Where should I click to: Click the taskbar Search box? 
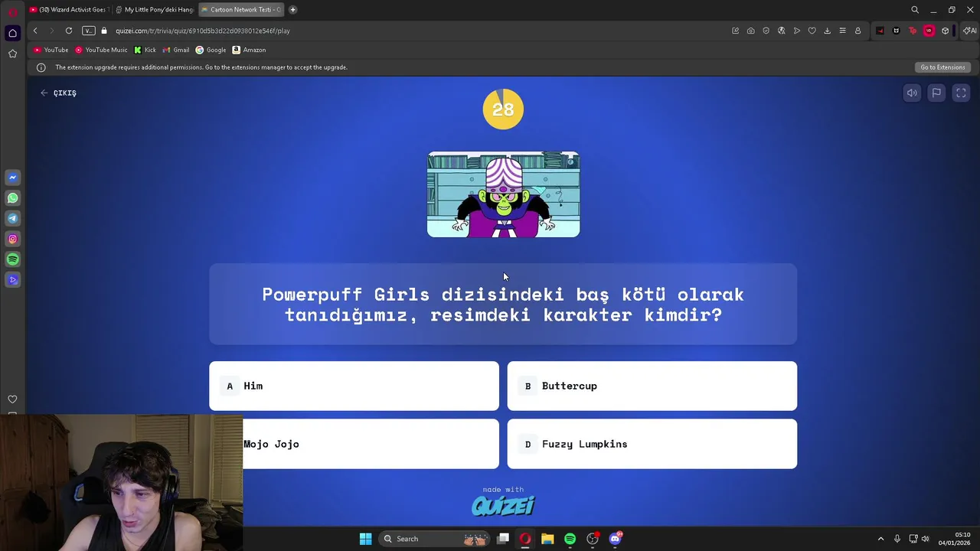(x=435, y=539)
